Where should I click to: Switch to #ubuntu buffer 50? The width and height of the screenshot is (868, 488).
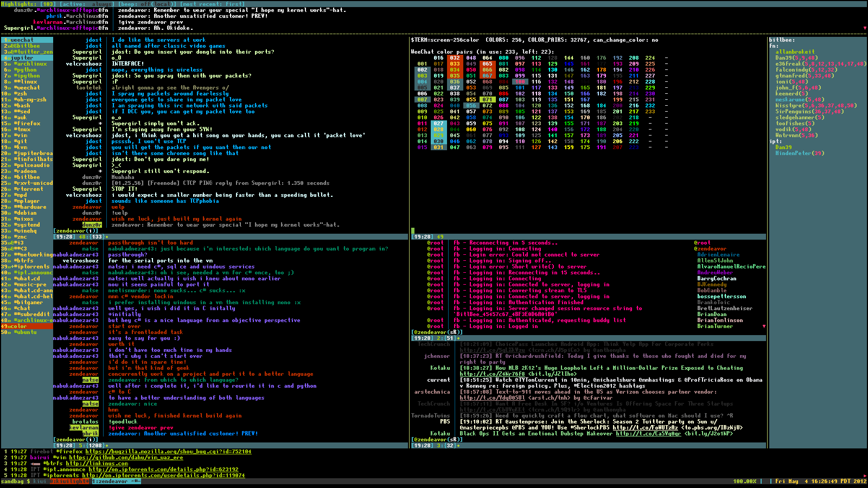(x=27, y=332)
